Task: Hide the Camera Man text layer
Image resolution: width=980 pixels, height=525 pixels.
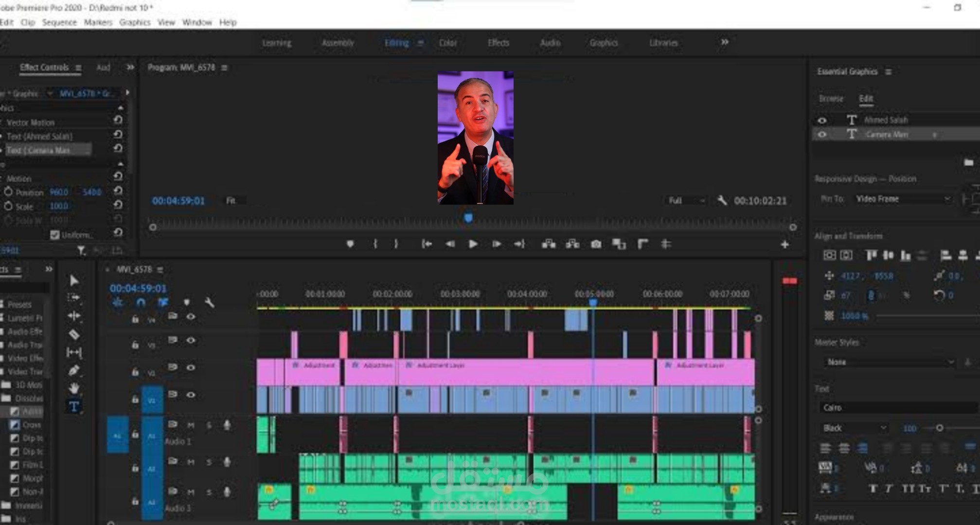Action: point(822,134)
